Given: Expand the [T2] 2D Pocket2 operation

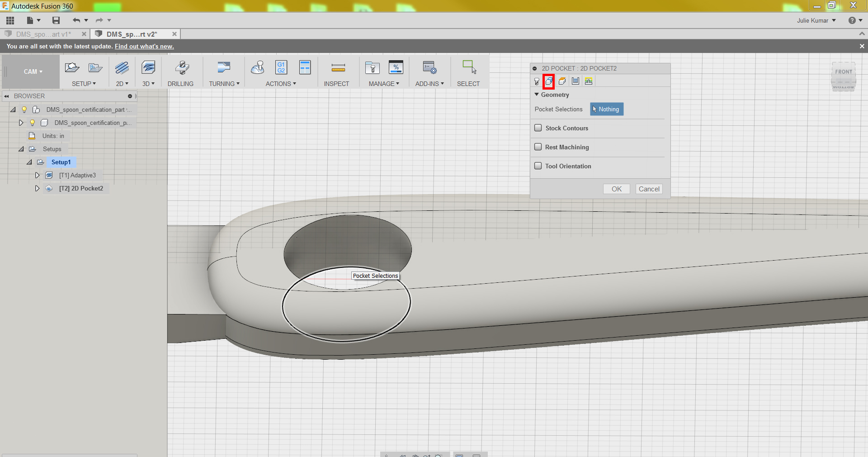Looking at the screenshot, I should [37, 188].
